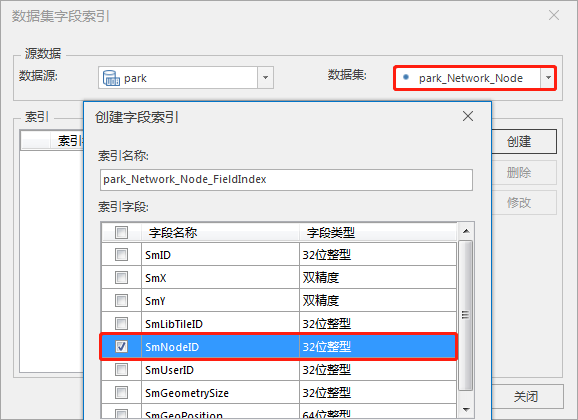The height and width of the screenshot is (420, 578).
Task: Click the field list vertical scrollbar thumb
Action: [x=466, y=315]
